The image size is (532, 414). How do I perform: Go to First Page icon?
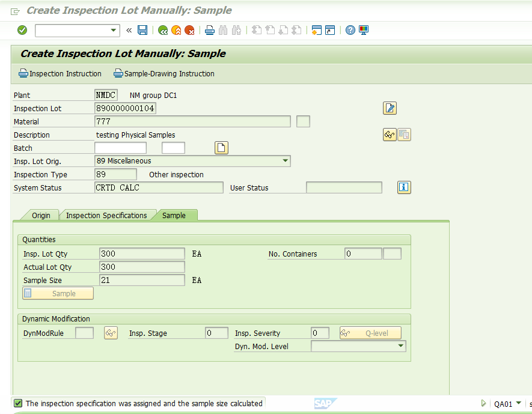(x=257, y=30)
